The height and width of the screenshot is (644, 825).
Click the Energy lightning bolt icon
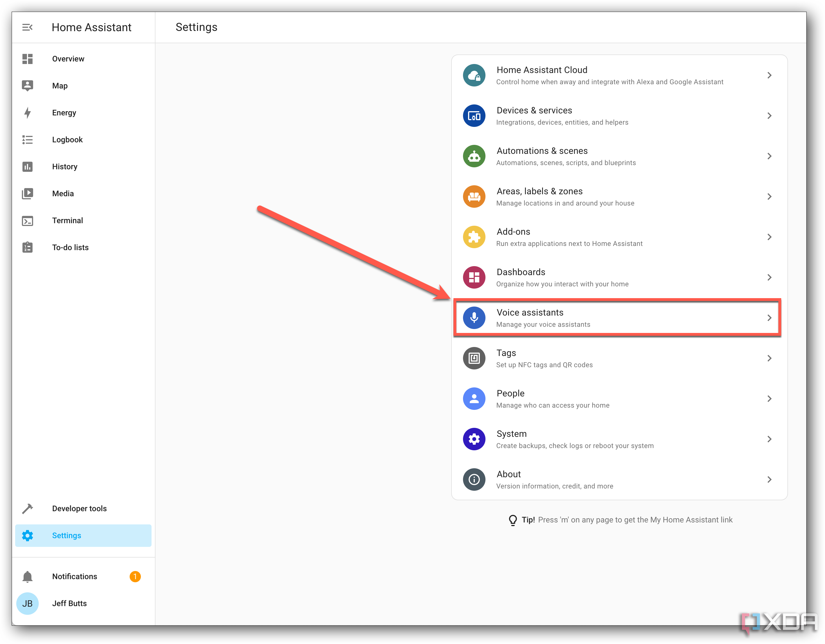(x=27, y=113)
